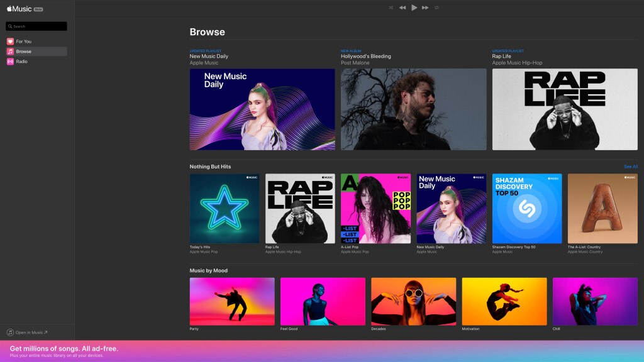Click the Chill label text
Image resolution: width=644 pixels, height=362 pixels.
pyautogui.click(x=556, y=329)
